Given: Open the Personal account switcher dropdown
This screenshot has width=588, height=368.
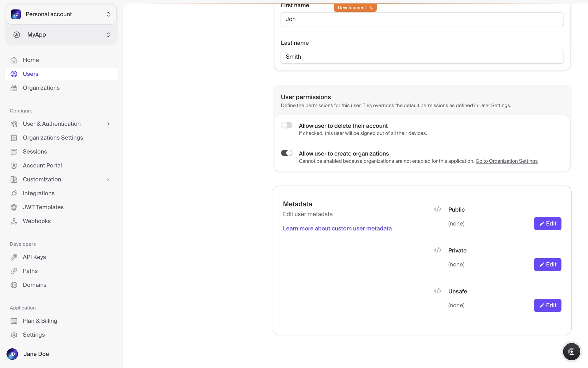Looking at the screenshot, I should 61,14.
